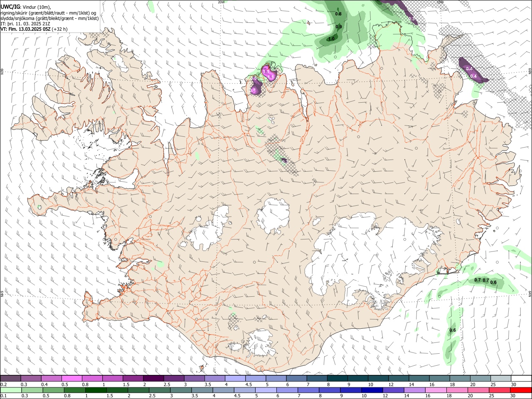This screenshot has width=532, height=399.
Task: Pick the steel blue 6 swatch in the upper row
Action: point(297,379)
